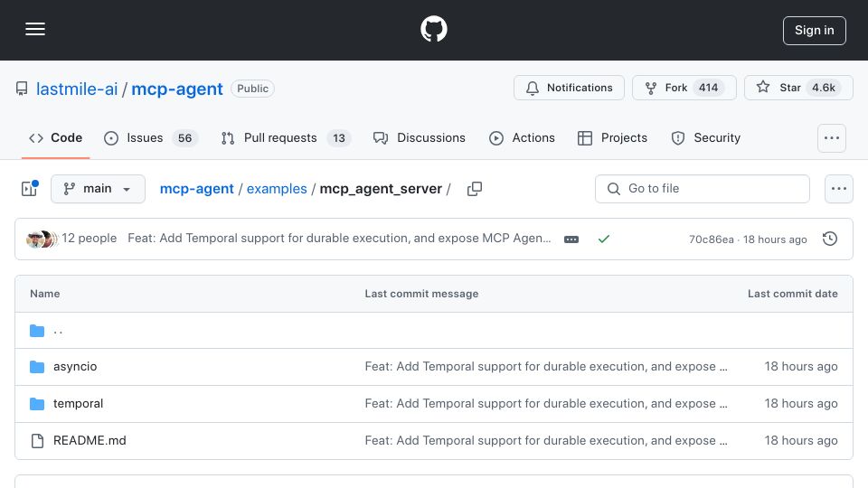Open the main branch dropdown
The width and height of the screenshot is (868, 488).
(98, 189)
